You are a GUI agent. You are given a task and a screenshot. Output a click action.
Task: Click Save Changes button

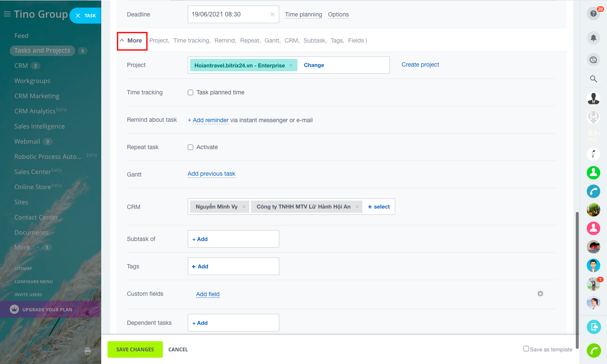135,349
